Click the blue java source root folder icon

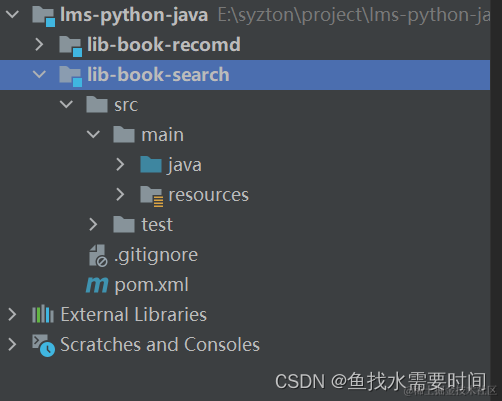(x=151, y=165)
